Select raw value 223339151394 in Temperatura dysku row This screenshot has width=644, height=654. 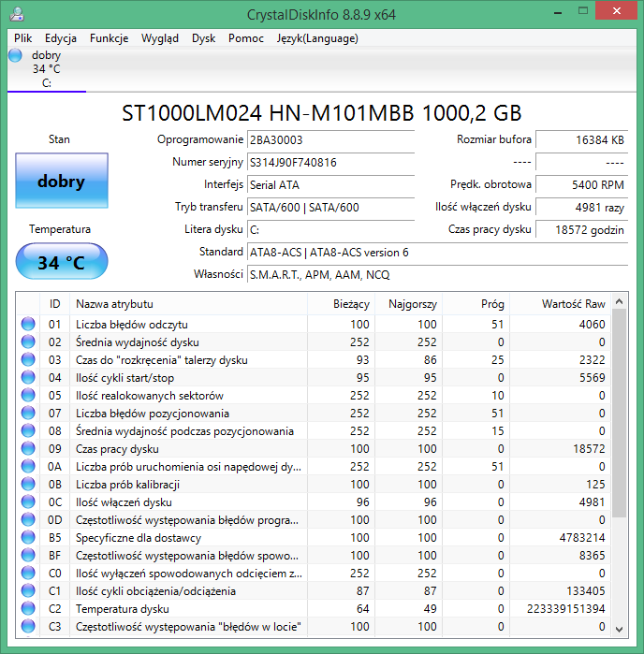[565, 609]
